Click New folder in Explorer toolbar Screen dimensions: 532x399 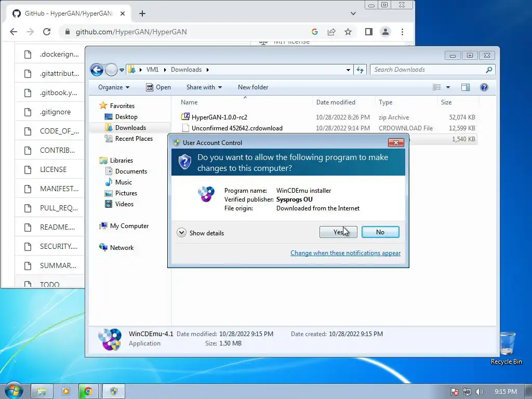(253, 87)
